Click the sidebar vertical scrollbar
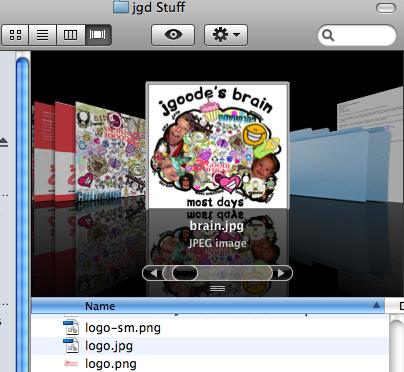The image size is (404, 372). (x=23, y=213)
